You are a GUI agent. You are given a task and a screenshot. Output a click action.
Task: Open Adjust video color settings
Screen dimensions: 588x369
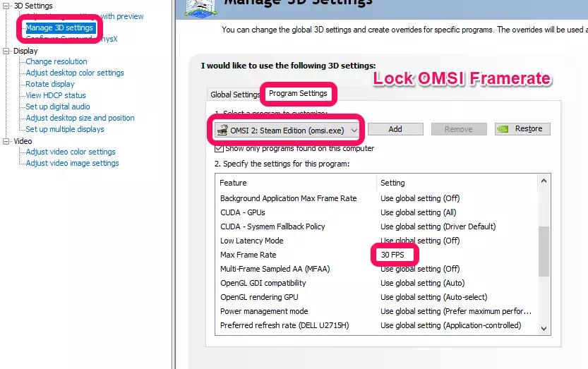point(71,152)
